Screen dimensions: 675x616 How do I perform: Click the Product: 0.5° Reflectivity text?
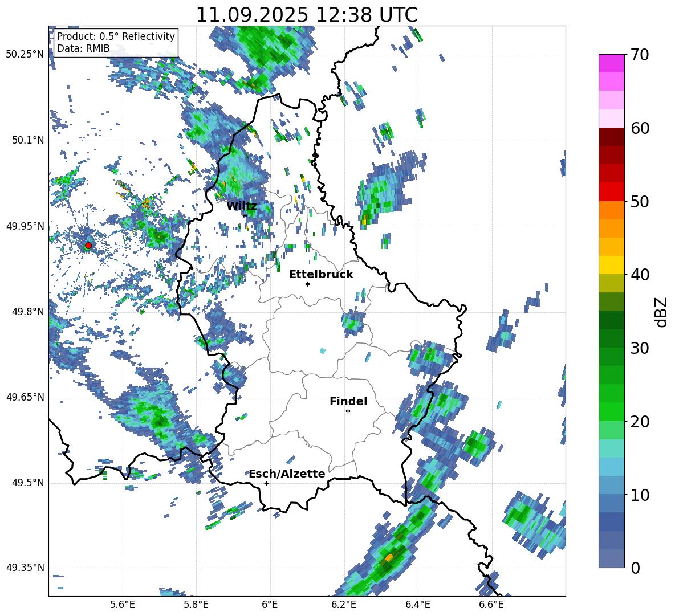click(116, 36)
